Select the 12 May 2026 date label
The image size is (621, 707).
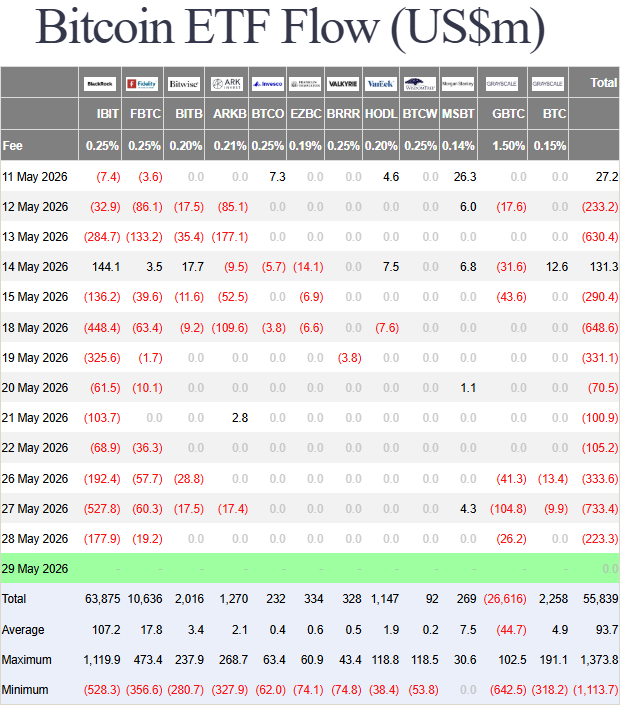(x=35, y=207)
